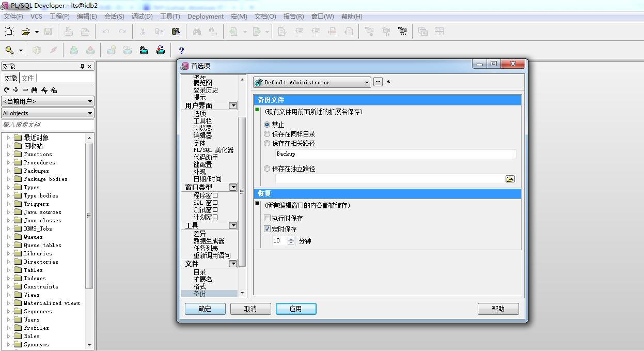Click the filter icon in object browser

(x=44, y=90)
